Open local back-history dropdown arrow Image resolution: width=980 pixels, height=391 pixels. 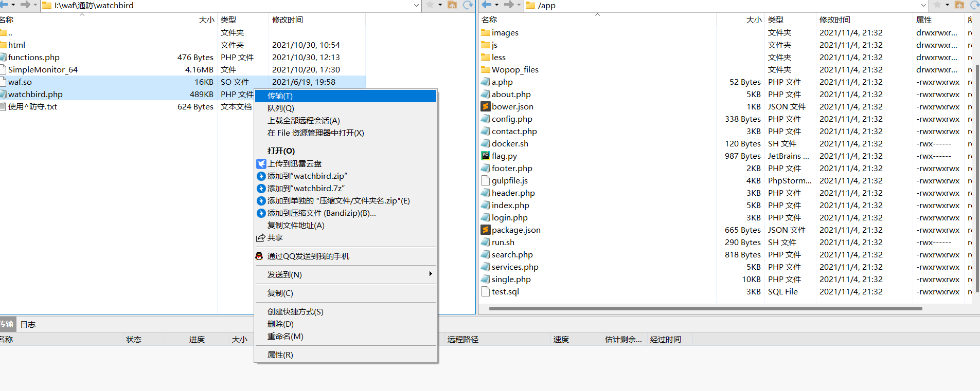pyautogui.click(x=13, y=5)
